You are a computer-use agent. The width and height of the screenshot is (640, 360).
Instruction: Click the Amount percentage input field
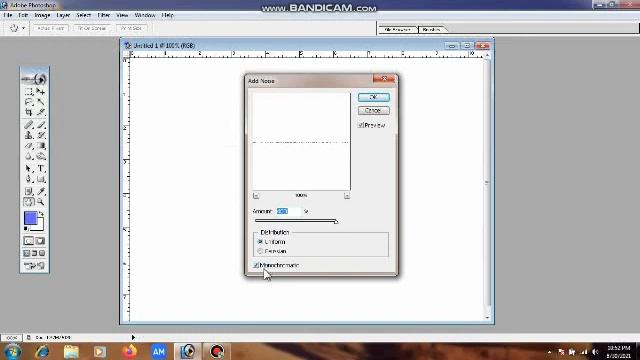[289, 211]
